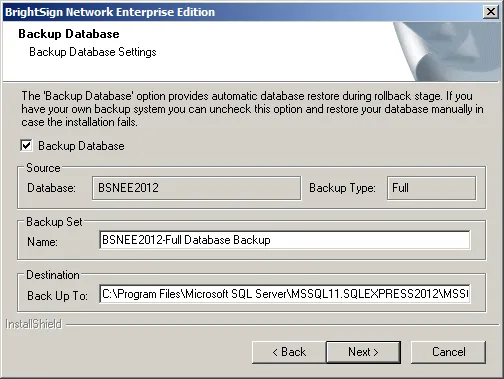Click the 'Backup Type:' label
504x379 pixels.
[342, 188]
